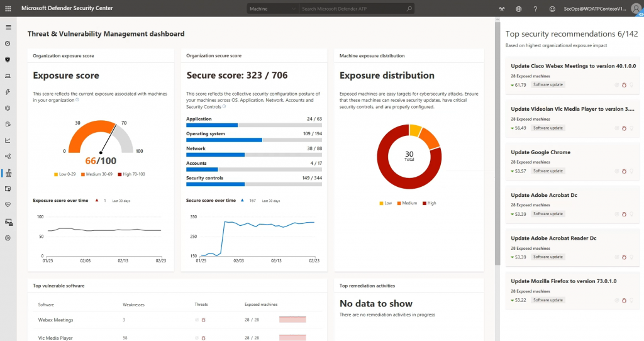Click the Medium legend item under exposure donut
The width and height of the screenshot is (644, 341).
(407, 203)
